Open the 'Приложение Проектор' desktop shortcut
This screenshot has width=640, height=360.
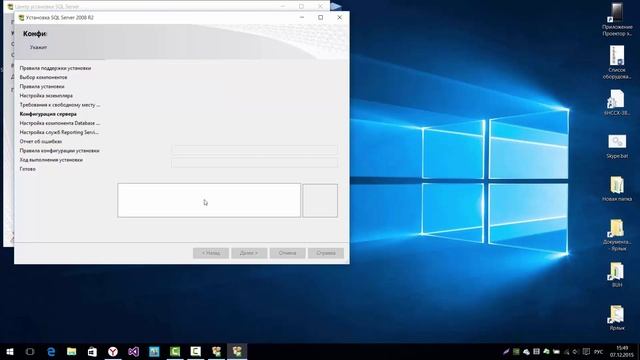point(617,20)
